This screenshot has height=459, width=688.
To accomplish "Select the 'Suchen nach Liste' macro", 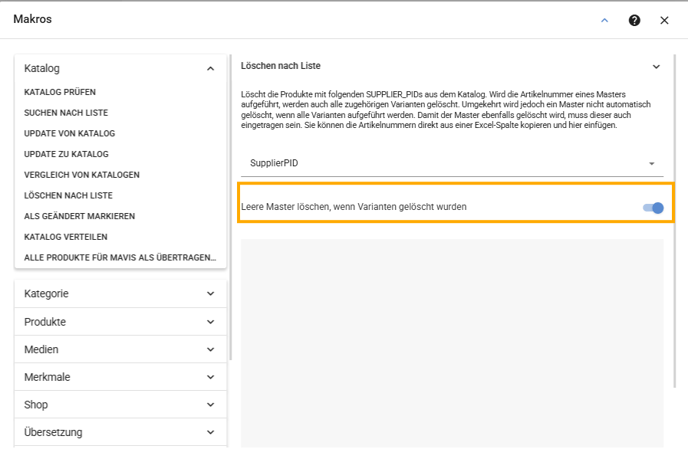I will [x=66, y=113].
